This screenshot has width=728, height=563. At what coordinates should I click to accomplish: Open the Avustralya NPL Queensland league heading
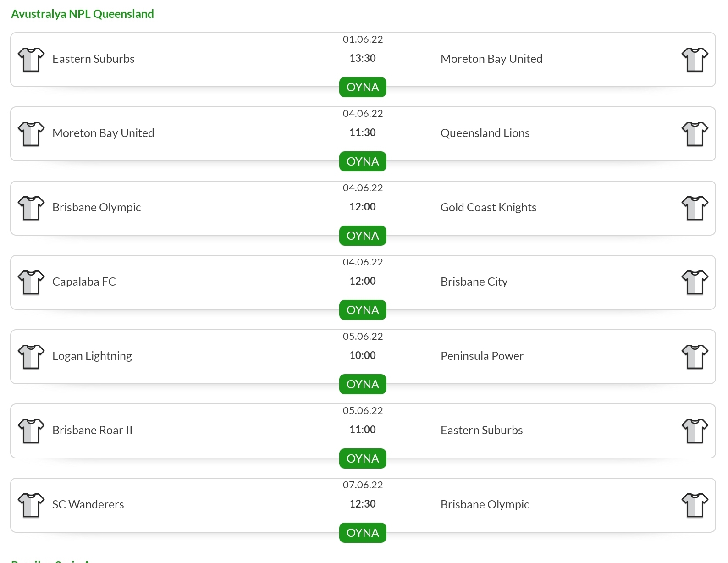[x=83, y=14]
